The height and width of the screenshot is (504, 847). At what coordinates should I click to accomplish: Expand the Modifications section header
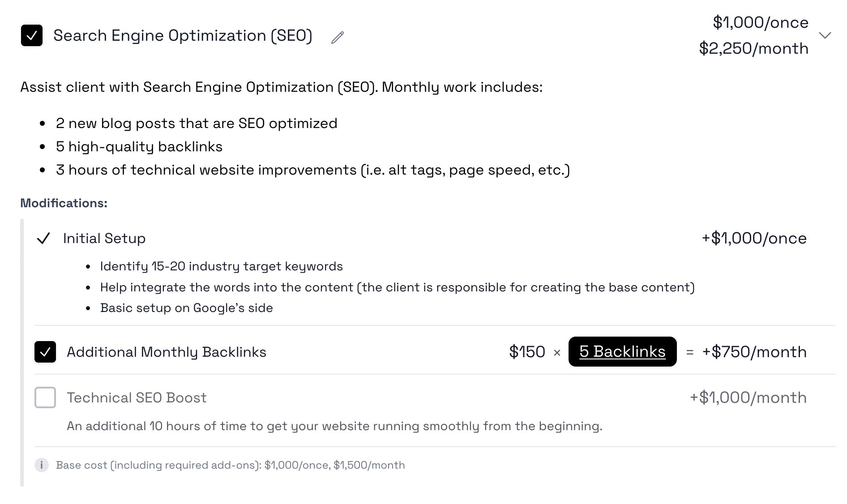63,202
